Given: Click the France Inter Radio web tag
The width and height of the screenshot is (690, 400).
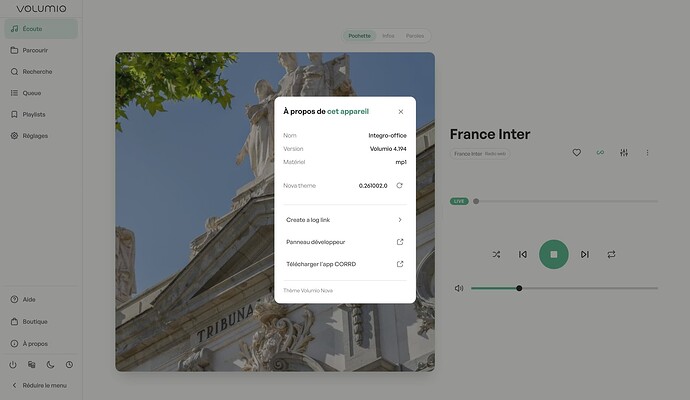Looking at the screenshot, I should coord(480,154).
